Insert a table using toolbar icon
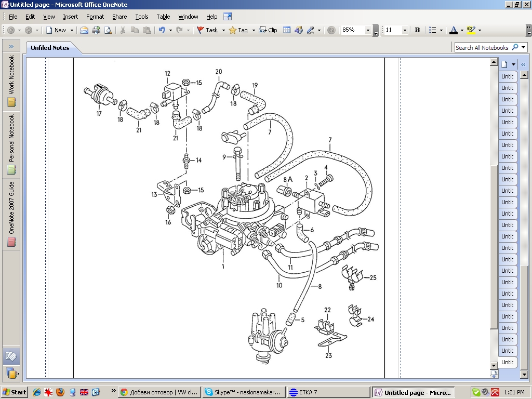 tap(287, 30)
